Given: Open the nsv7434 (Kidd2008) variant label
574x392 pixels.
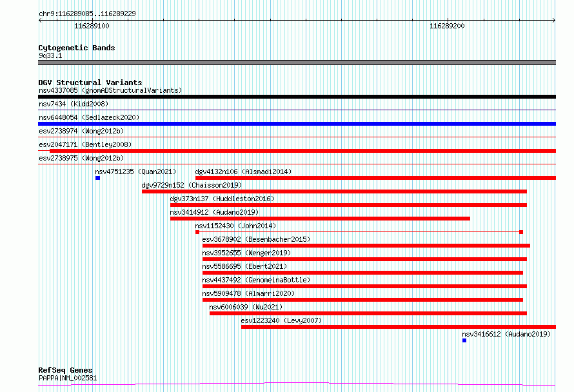Looking at the screenshot, I should click(74, 104).
